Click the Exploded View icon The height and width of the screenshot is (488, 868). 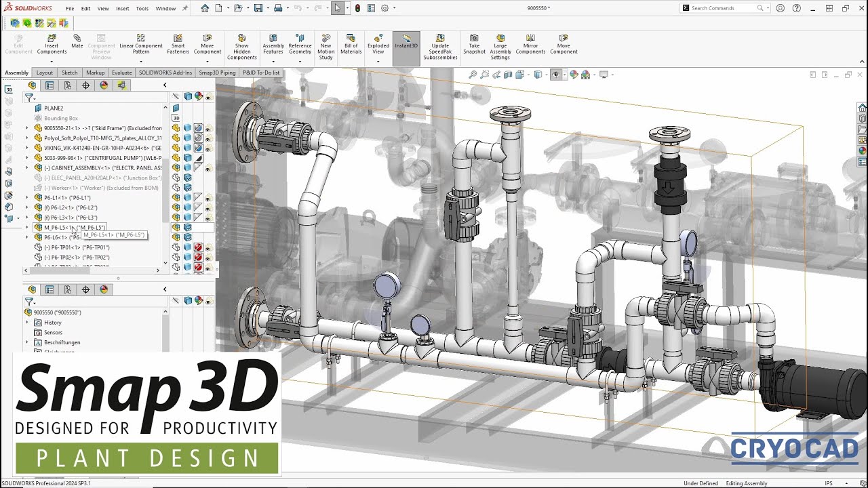(378, 39)
